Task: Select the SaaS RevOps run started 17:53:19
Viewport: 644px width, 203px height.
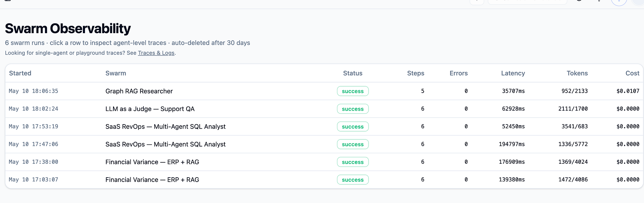Action: point(324,127)
